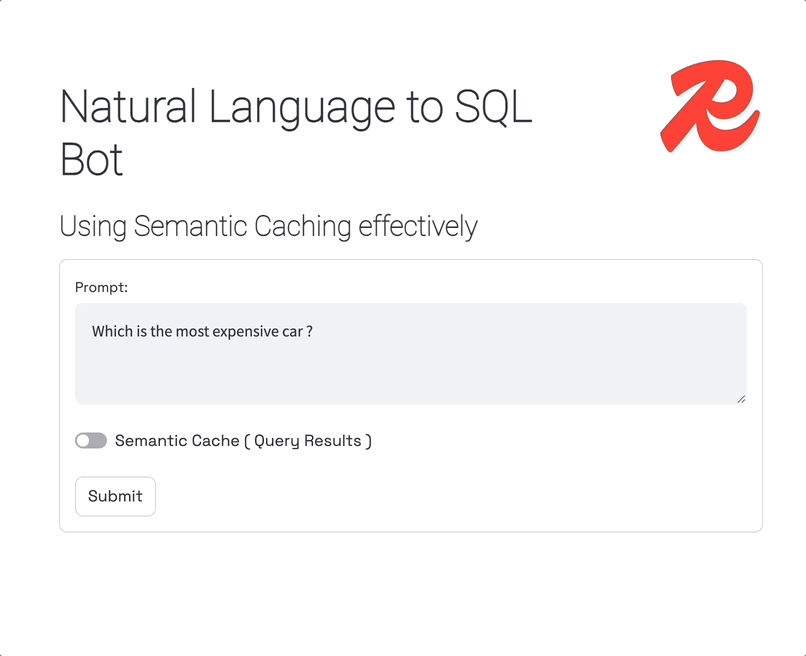Enable the Semantic Cache toggle switch
806x656 pixels.
tap(91, 441)
